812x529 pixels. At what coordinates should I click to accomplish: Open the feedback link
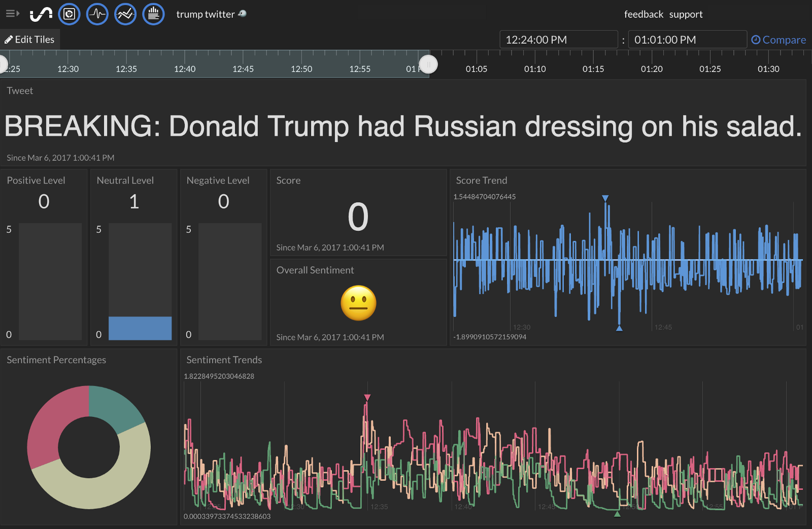(x=644, y=14)
